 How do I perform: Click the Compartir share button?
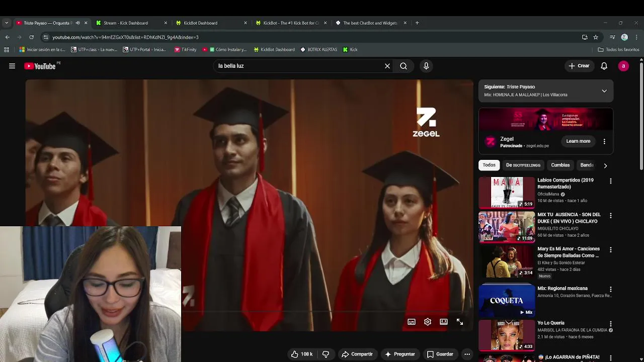tap(357, 354)
